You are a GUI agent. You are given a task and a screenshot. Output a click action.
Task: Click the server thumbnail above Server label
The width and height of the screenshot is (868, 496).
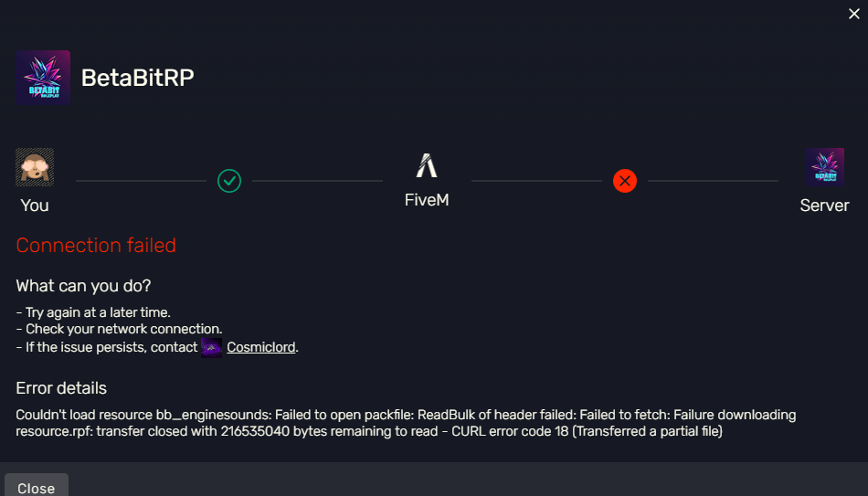click(x=825, y=166)
